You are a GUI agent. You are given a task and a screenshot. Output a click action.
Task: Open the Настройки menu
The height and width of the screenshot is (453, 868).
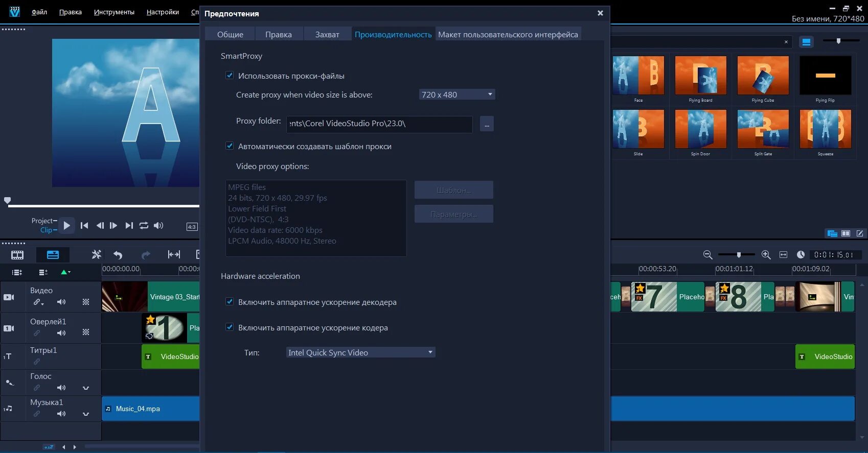click(x=163, y=12)
